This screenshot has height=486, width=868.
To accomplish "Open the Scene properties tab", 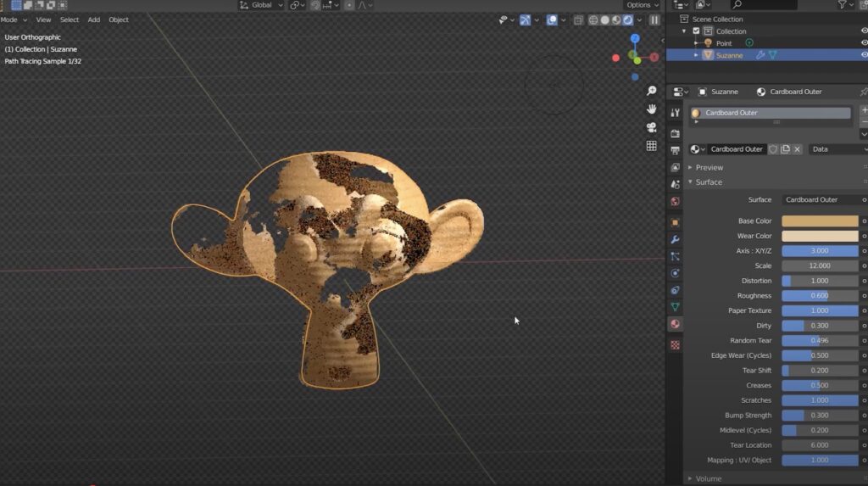I will point(675,185).
